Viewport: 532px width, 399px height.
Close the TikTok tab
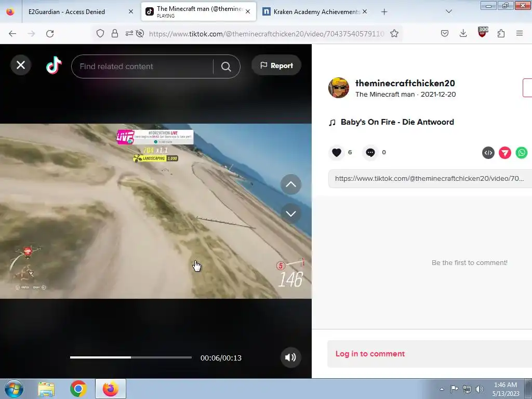248,11
